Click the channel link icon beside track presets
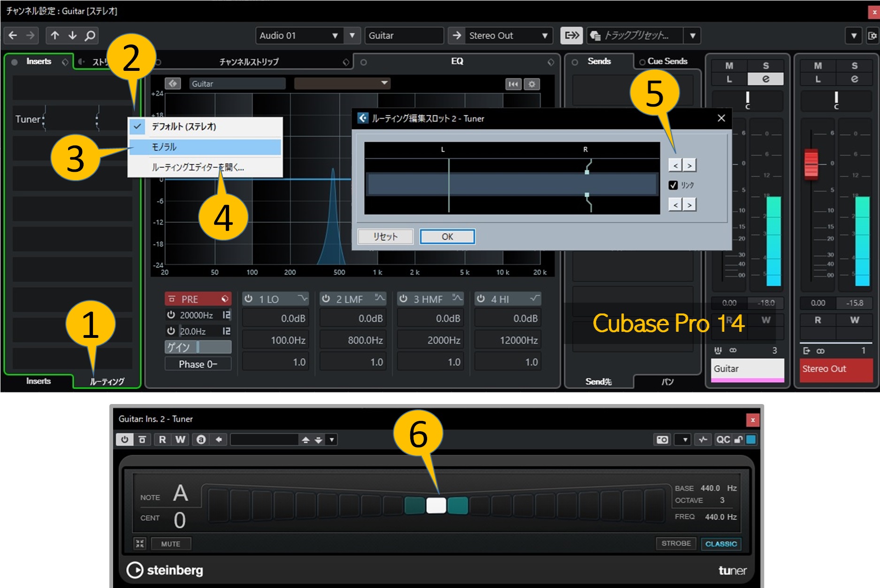 pyautogui.click(x=572, y=36)
